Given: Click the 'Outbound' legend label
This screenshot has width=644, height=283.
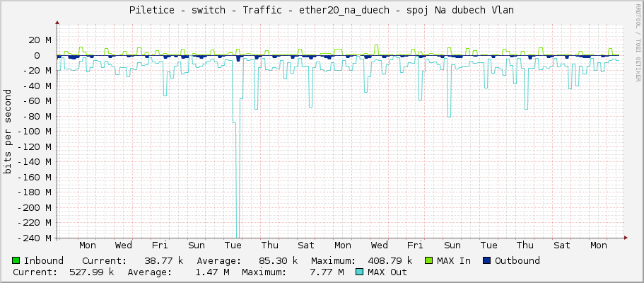Looking at the screenshot, I should (x=517, y=260).
